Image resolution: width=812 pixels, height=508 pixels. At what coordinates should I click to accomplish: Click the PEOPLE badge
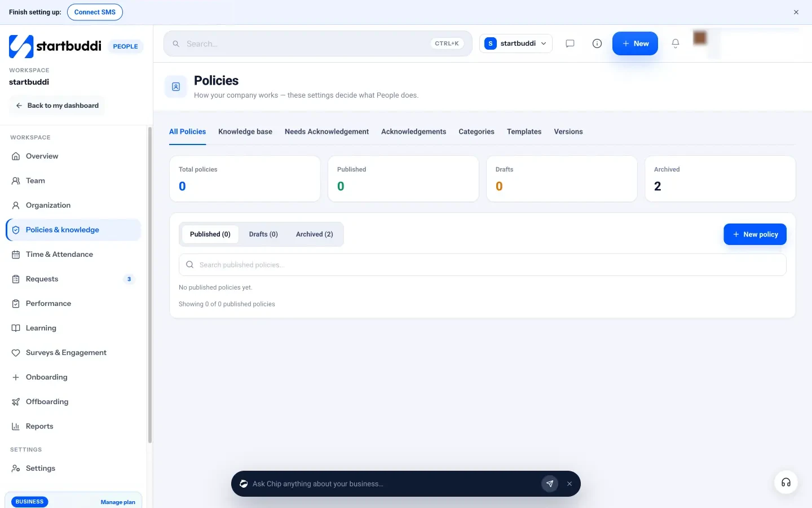pos(125,46)
